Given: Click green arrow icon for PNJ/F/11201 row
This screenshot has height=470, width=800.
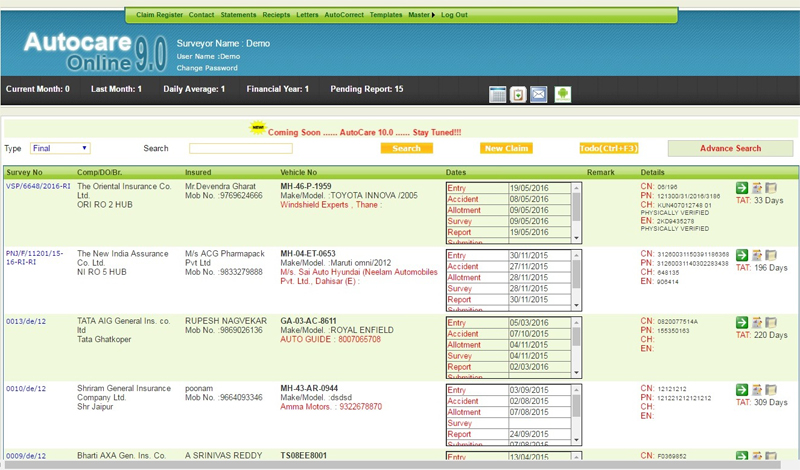Looking at the screenshot, I should tap(742, 255).
